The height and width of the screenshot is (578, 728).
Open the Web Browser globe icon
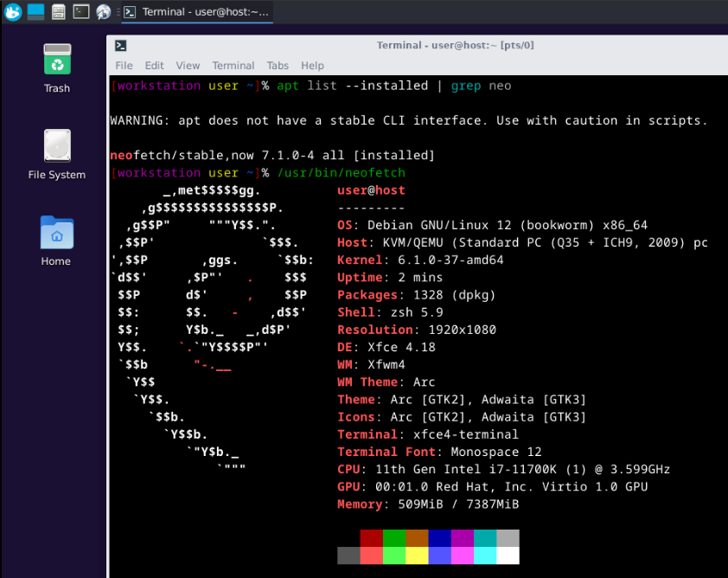click(104, 12)
